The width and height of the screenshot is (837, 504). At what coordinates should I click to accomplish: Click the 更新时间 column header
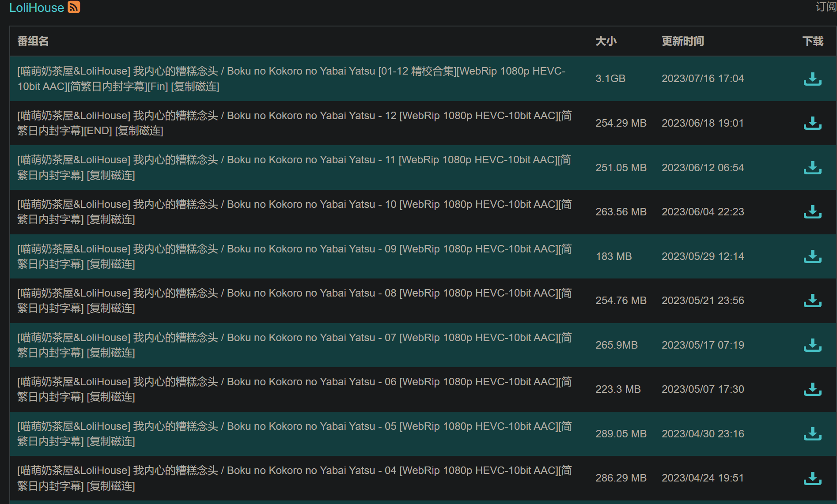click(x=682, y=41)
